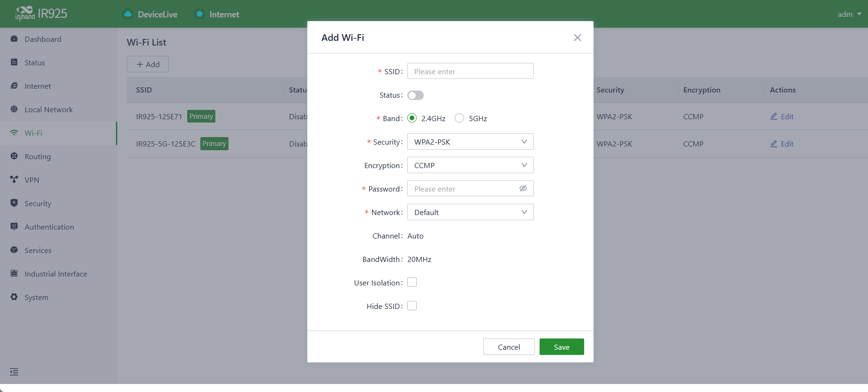
Task: Close the Add Wi-Fi dialog
Action: tap(578, 38)
